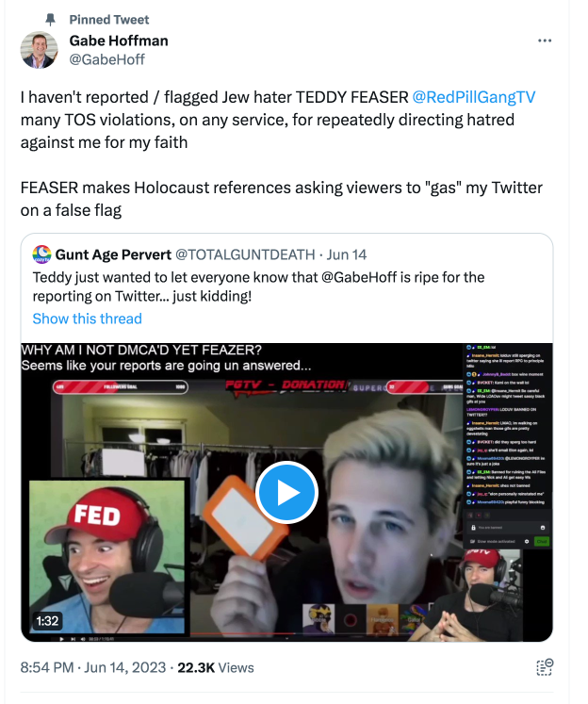Click Gabe Hoffman's profile avatar

tap(39, 50)
